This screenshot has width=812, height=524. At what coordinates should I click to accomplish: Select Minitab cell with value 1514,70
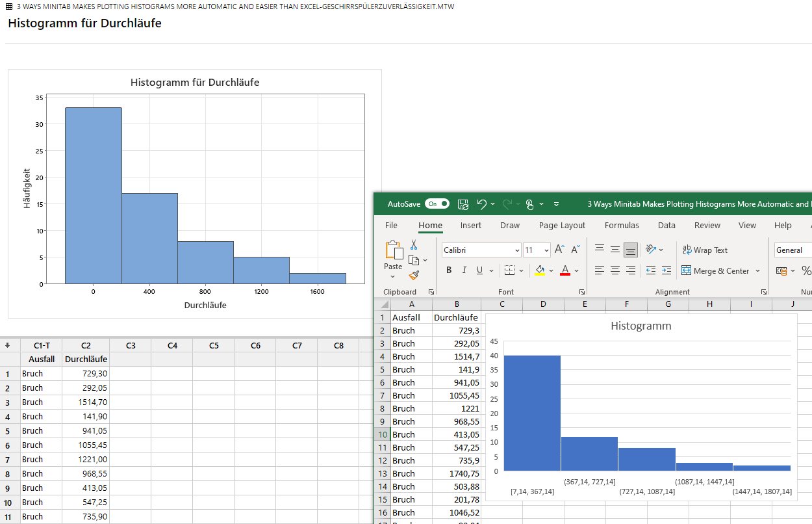86,402
